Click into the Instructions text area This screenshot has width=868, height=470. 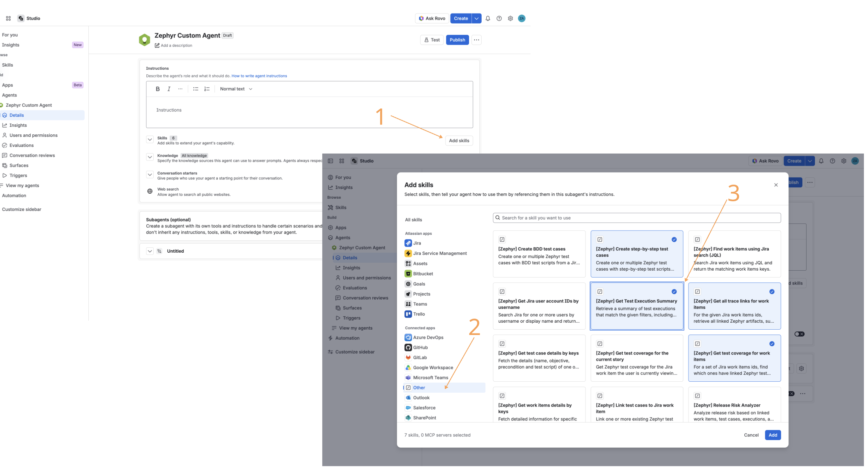[309, 112]
